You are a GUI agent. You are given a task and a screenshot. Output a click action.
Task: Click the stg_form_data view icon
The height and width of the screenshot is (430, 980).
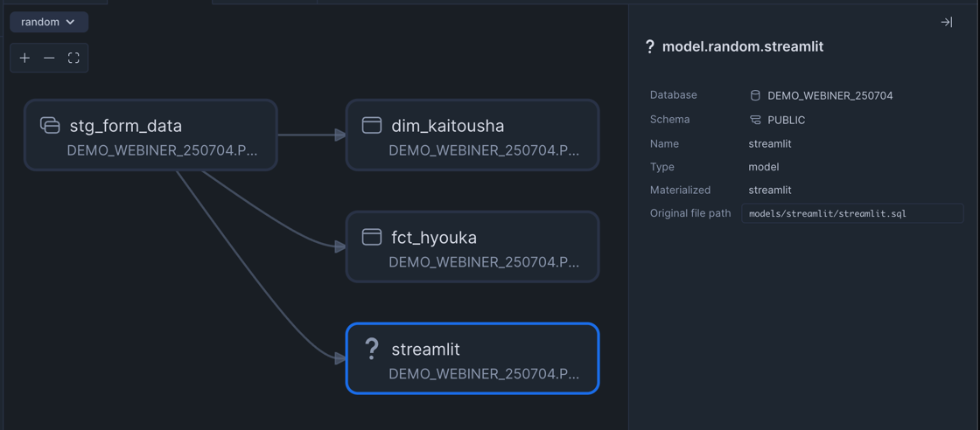click(x=50, y=126)
